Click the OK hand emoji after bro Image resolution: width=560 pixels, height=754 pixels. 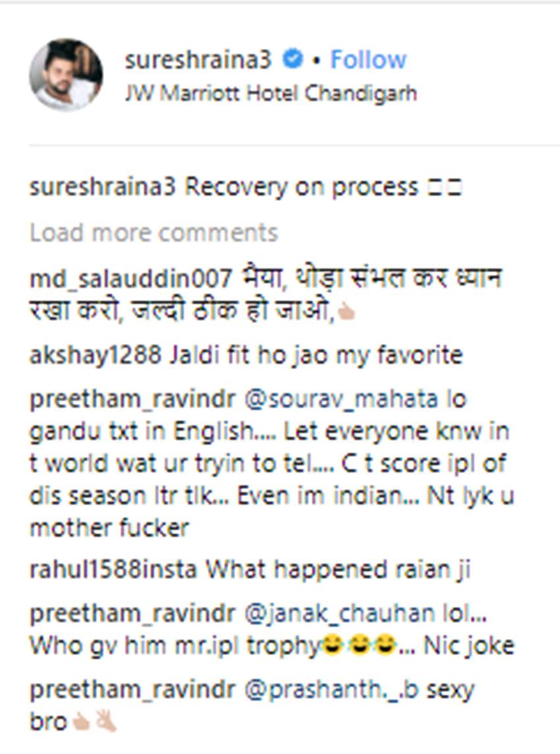tap(105, 721)
